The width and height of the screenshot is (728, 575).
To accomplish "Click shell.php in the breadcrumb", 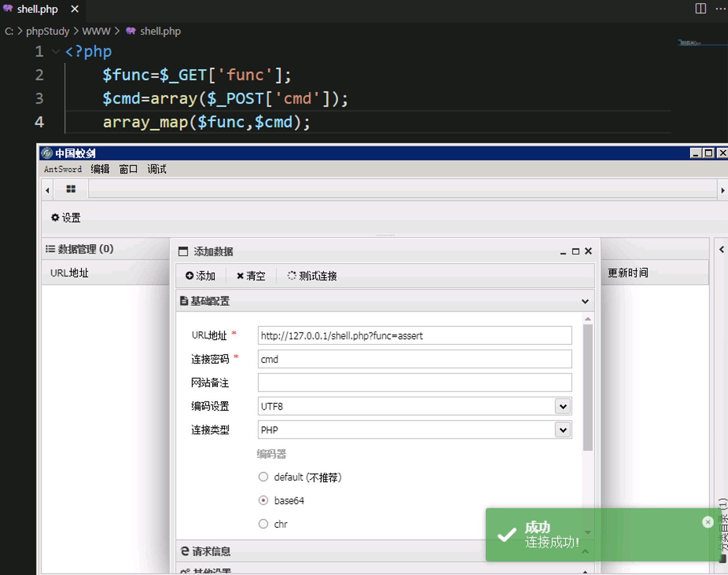I will (x=160, y=31).
